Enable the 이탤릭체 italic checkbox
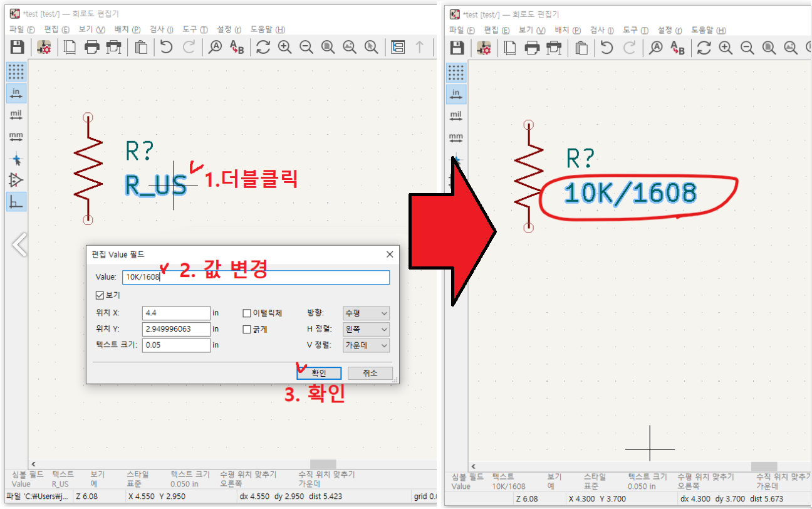 click(x=247, y=313)
